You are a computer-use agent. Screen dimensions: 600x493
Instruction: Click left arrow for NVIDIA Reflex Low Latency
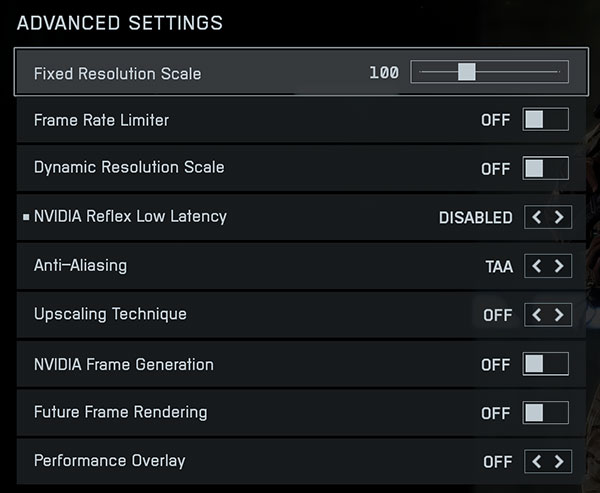tap(537, 217)
